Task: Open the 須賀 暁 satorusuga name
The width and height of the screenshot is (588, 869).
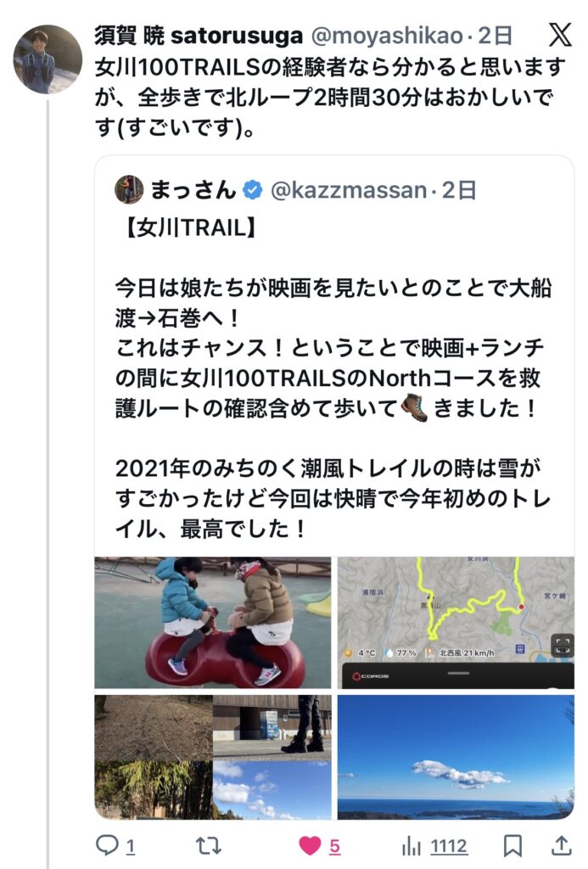Action: (199, 36)
